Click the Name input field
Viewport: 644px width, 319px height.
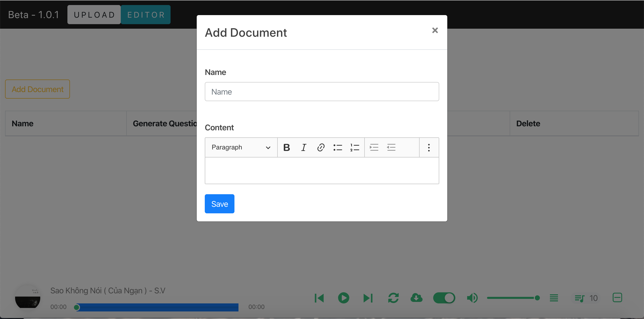[322, 92]
